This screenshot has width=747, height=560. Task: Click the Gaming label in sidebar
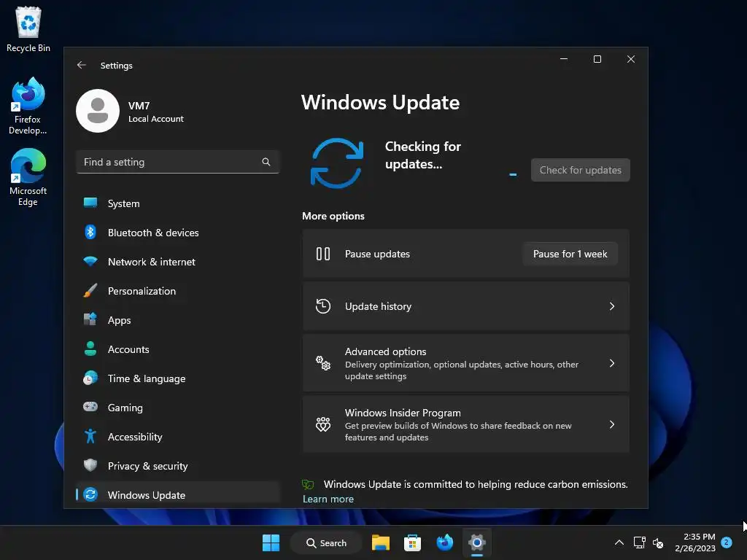(x=125, y=407)
